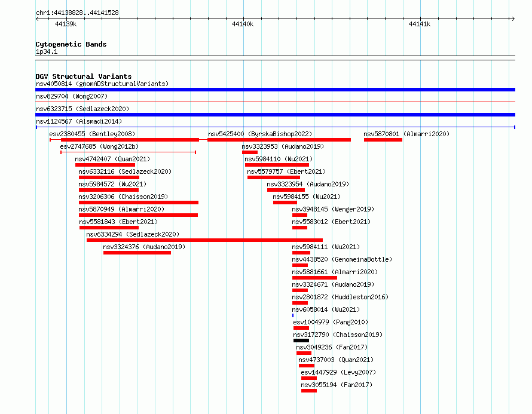Click nsv5870801 (Almarri2020) label
The image size is (532, 414).
pyautogui.click(x=406, y=134)
